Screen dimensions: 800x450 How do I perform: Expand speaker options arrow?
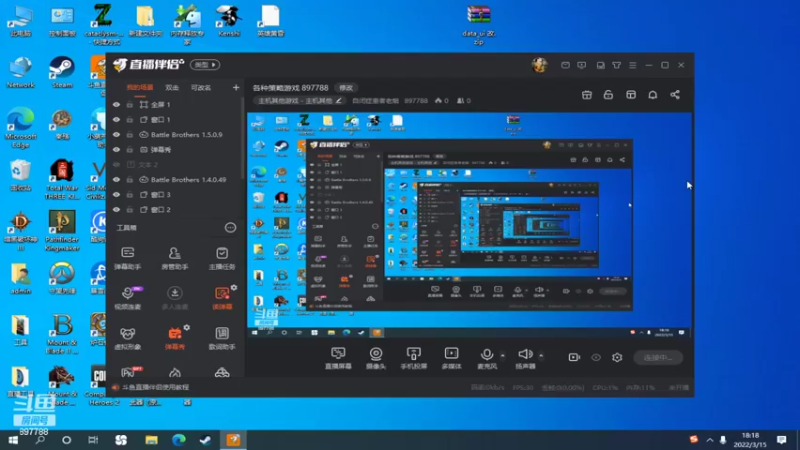coord(541,356)
